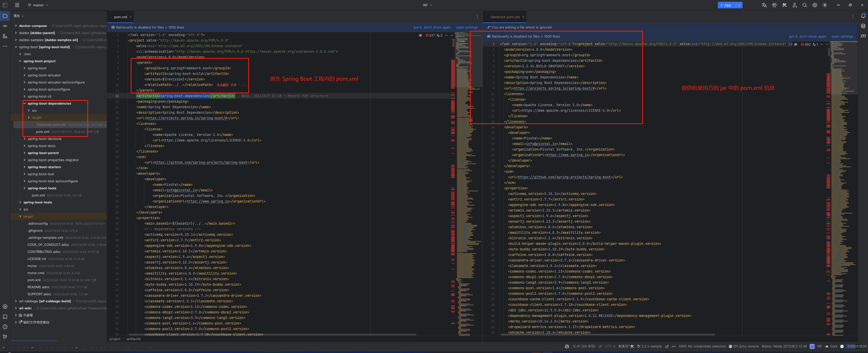Open the main hamburger menu
Screen dimensions: 868x353
tap(17, 5)
